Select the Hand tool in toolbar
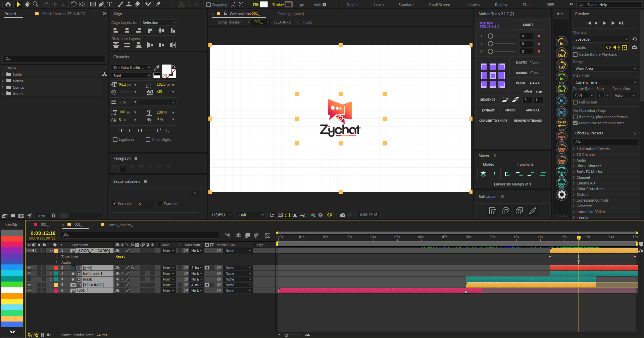Screen dimensions: 644x338 click(x=27, y=4)
